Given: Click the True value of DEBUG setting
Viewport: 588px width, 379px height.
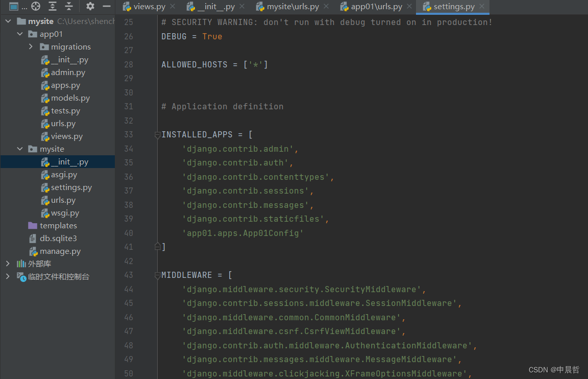Looking at the screenshot, I should tap(212, 36).
